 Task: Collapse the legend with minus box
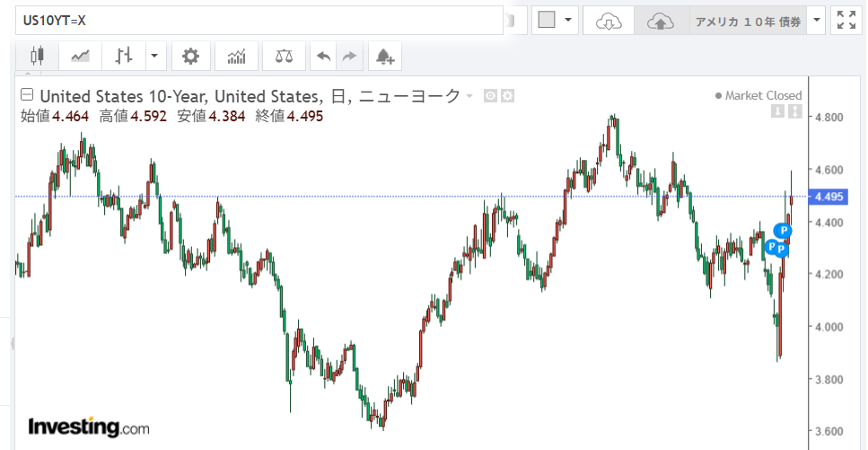tap(26, 95)
